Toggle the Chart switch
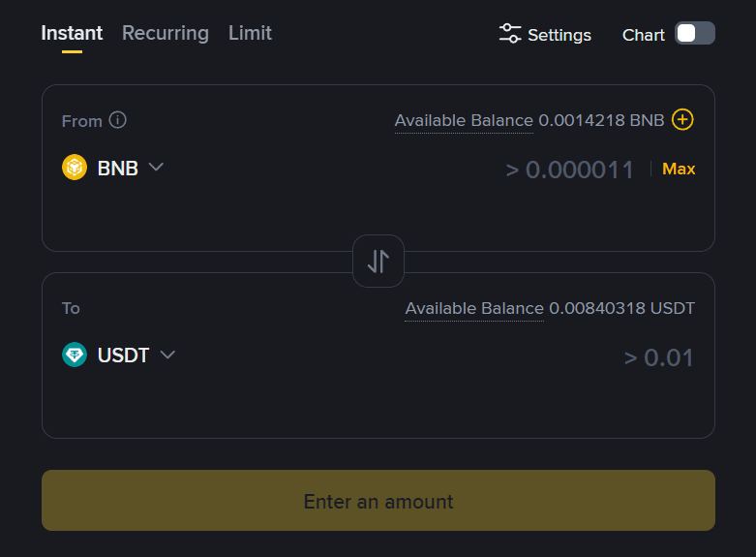 point(694,34)
